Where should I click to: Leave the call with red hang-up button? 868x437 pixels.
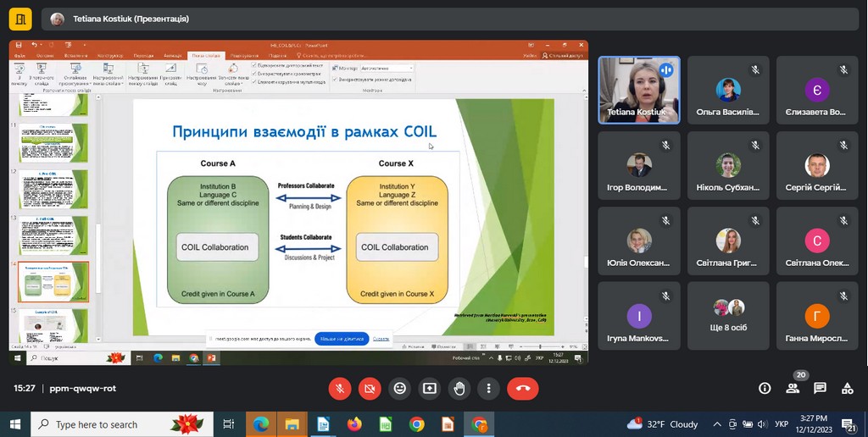pos(522,389)
